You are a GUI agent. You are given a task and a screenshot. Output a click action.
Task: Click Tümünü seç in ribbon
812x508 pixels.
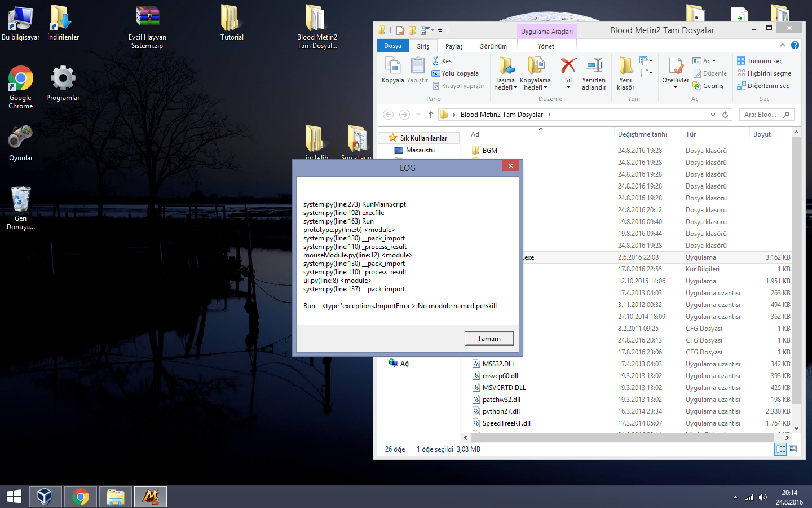(x=760, y=61)
